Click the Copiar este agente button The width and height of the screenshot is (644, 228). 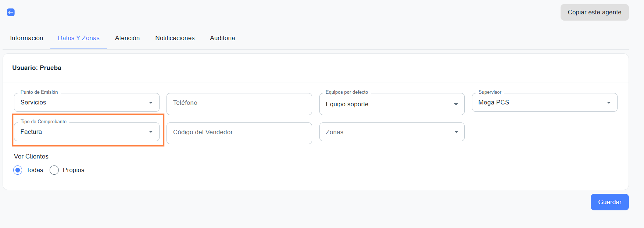click(594, 13)
